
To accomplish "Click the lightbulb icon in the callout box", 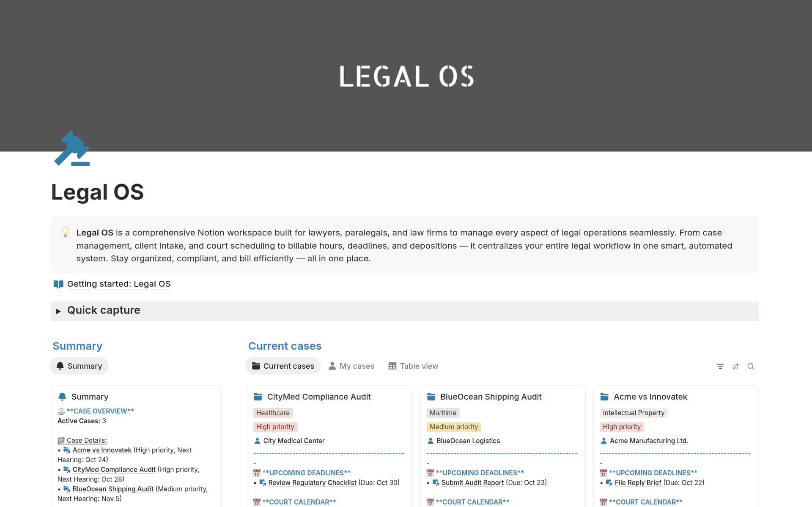I will 66,232.
